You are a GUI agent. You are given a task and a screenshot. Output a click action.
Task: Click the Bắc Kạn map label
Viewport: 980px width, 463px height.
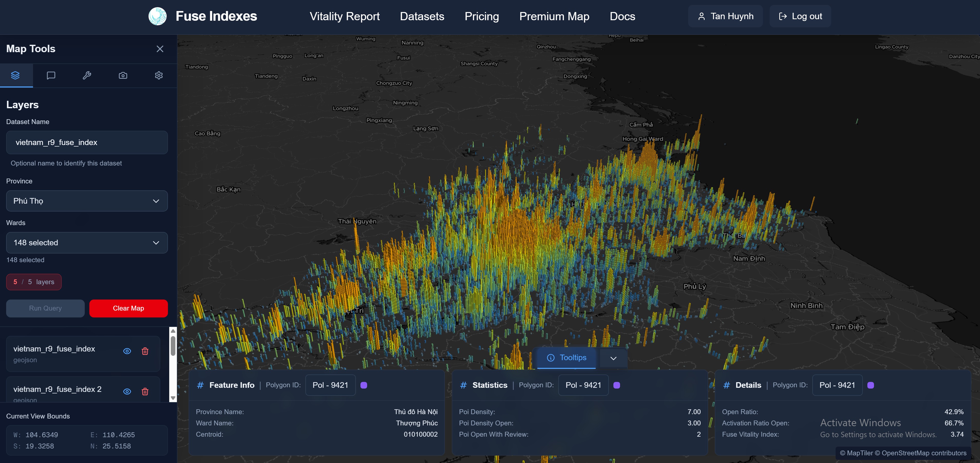tap(228, 189)
